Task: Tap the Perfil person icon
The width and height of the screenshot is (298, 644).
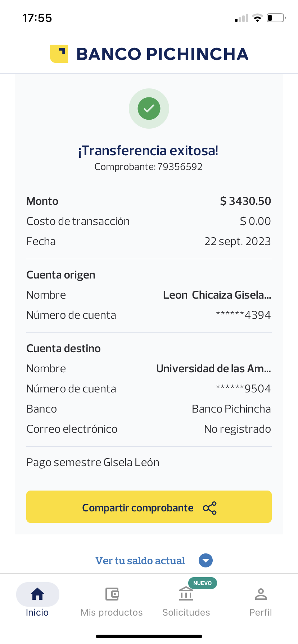Action: tap(261, 594)
